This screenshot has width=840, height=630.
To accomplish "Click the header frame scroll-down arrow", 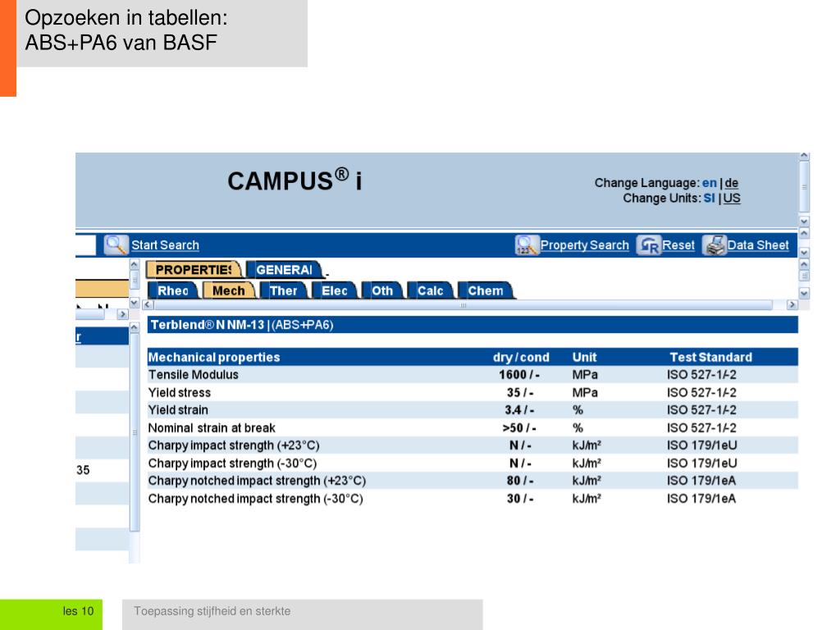I will pos(804,221).
